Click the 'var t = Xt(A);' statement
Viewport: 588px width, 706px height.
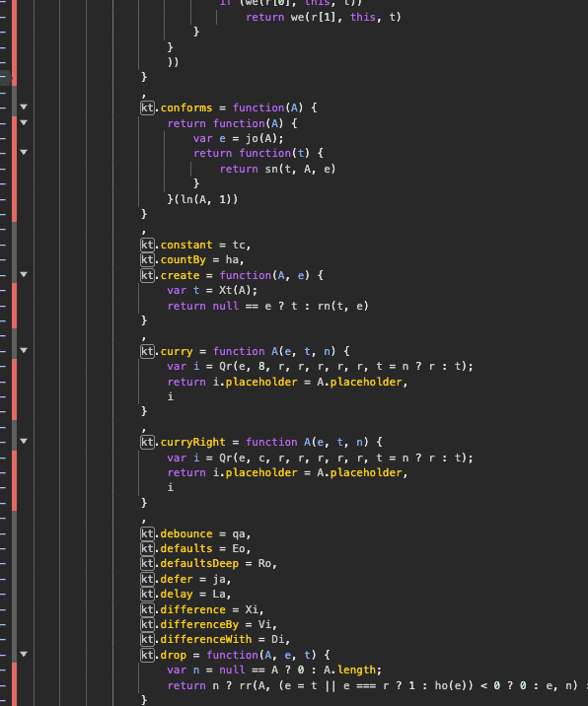212,290
